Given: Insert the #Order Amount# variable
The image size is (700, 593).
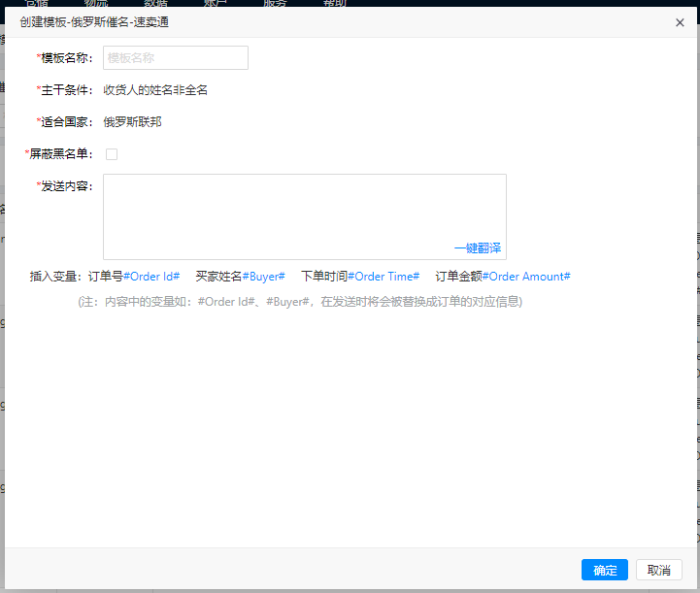Looking at the screenshot, I should (x=526, y=277).
